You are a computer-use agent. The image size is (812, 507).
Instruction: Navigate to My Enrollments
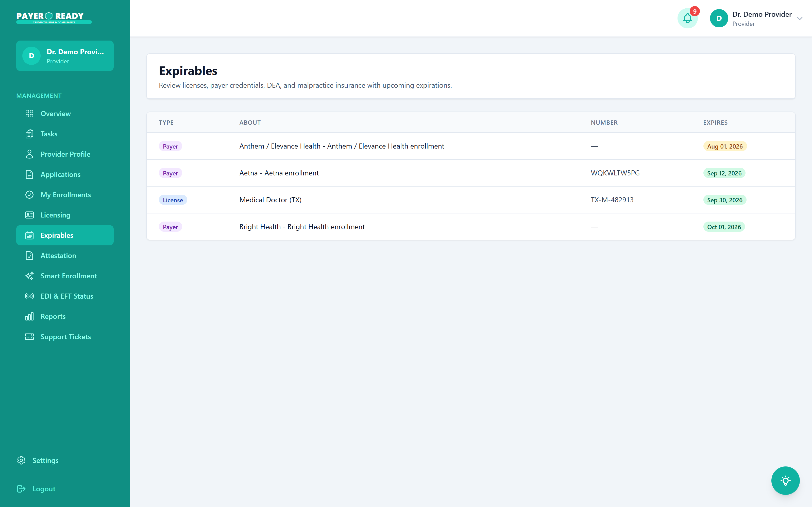[65, 195]
